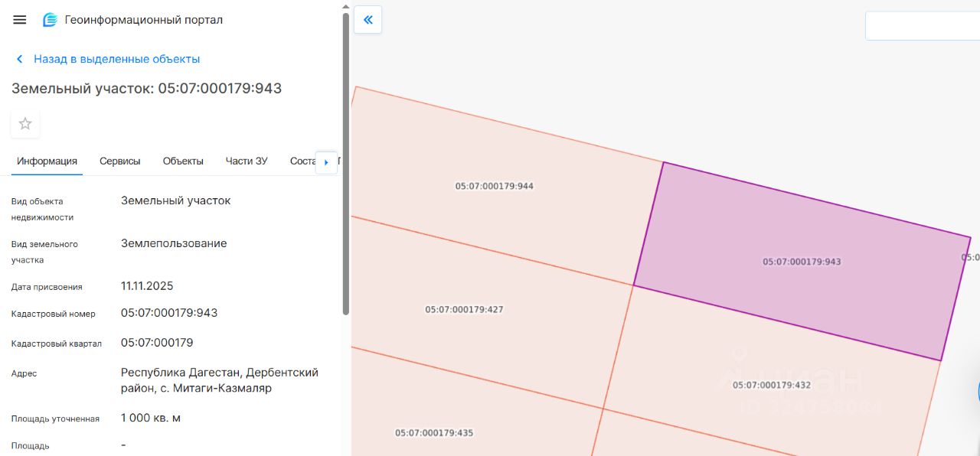Screen dimensions: 980x456
Task: Click the area value '1 000 кв. м'
Action: (x=151, y=418)
